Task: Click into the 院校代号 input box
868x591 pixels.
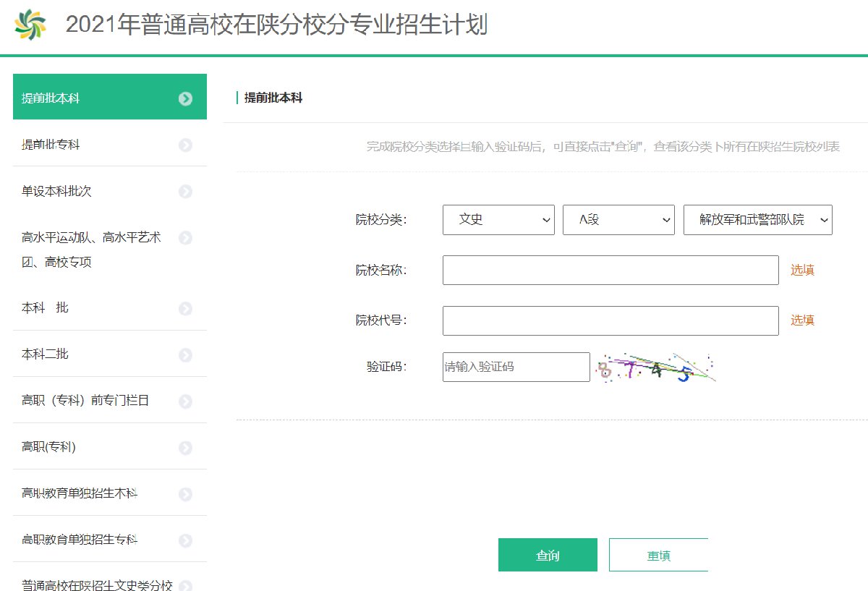Action: point(610,320)
